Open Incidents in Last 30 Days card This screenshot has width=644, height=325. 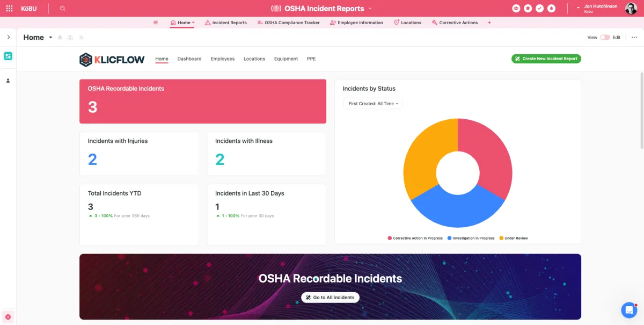pos(266,215)
